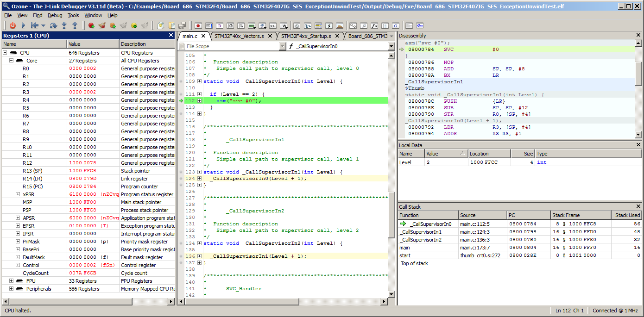Resume program execution with the play icon

23,25
